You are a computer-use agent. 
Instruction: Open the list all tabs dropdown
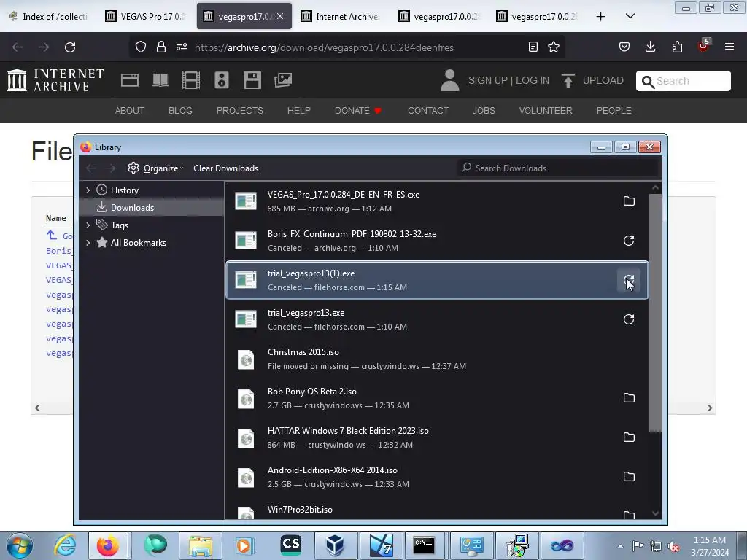pos(630,16)
